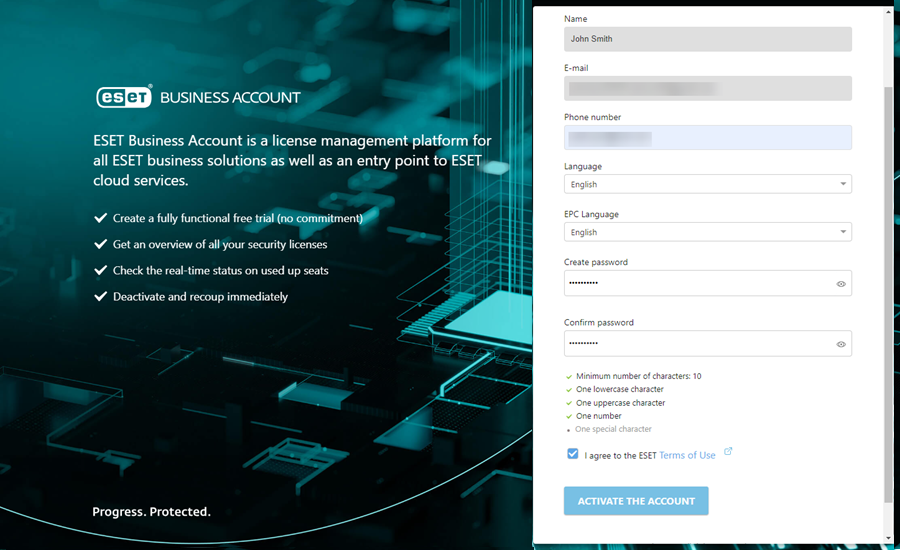
Task: Open the Language dropdown
Action: 708,184
